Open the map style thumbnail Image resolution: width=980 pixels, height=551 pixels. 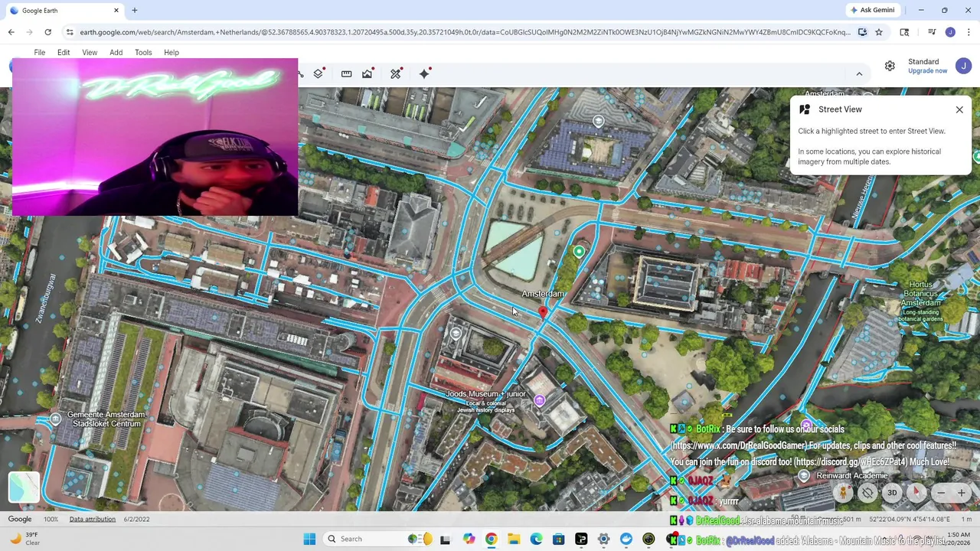point(24,487)
